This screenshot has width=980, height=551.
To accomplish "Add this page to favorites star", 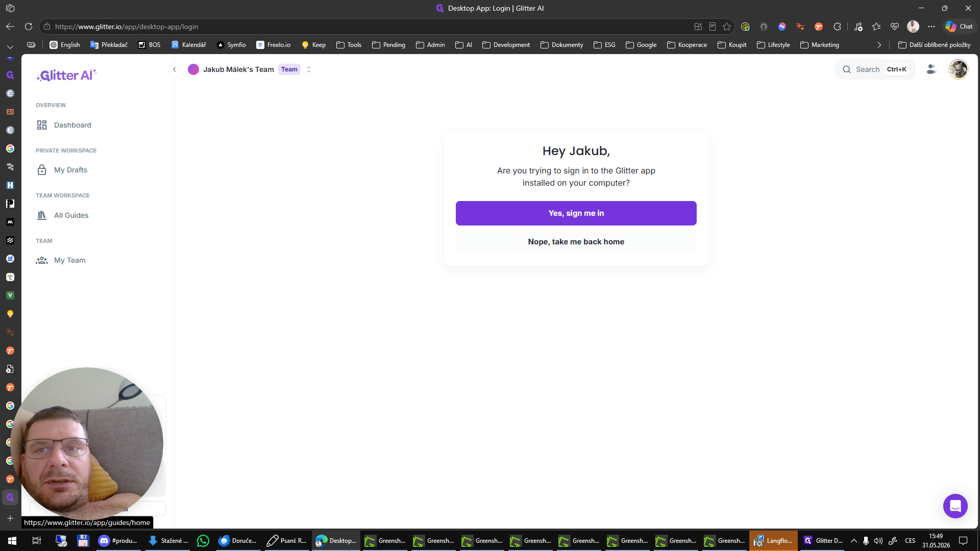I will (x=727, y=27).
